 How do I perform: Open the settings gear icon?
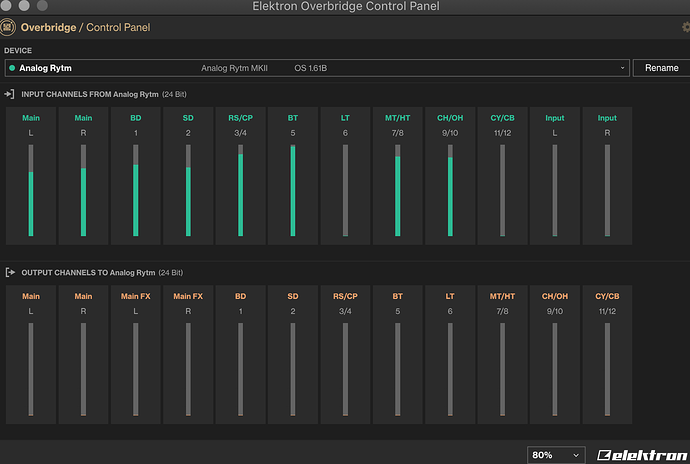tap(686, 27)
